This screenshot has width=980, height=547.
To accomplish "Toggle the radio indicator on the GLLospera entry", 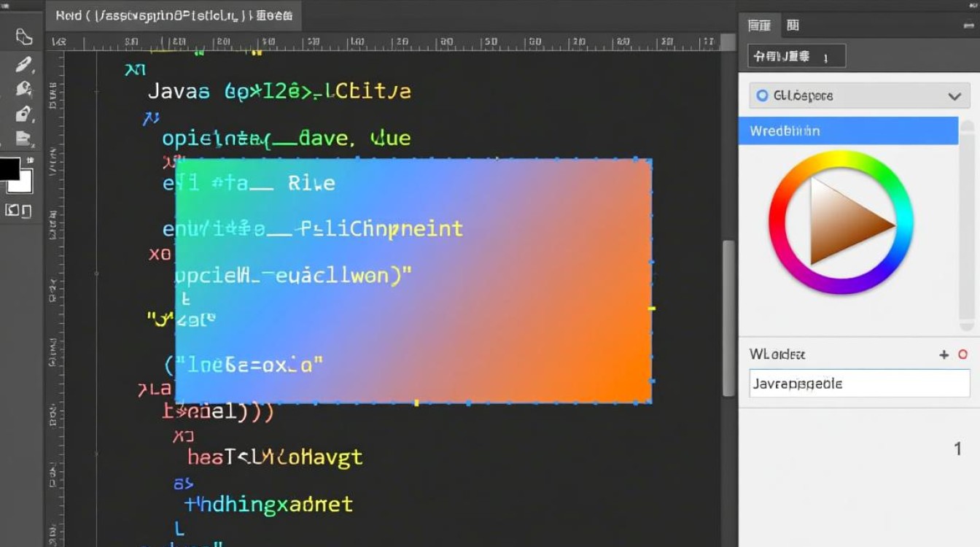I will tap(763, 96).
